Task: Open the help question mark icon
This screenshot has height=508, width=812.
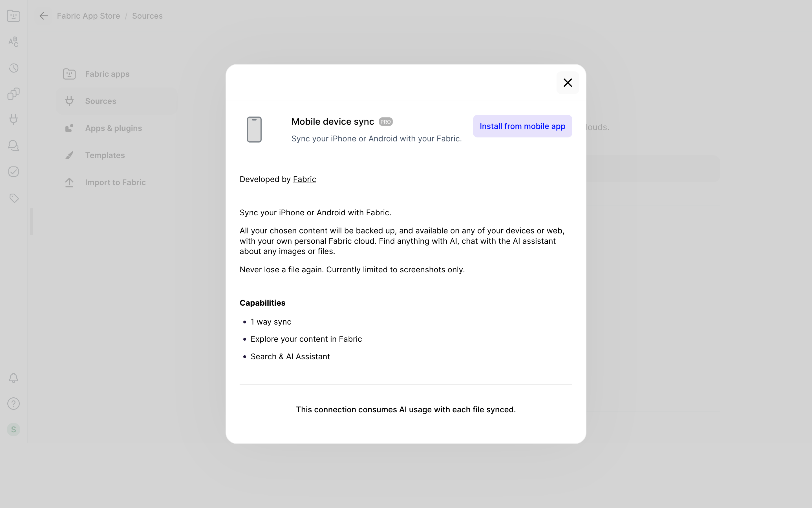Action: (x=14, y=404)
